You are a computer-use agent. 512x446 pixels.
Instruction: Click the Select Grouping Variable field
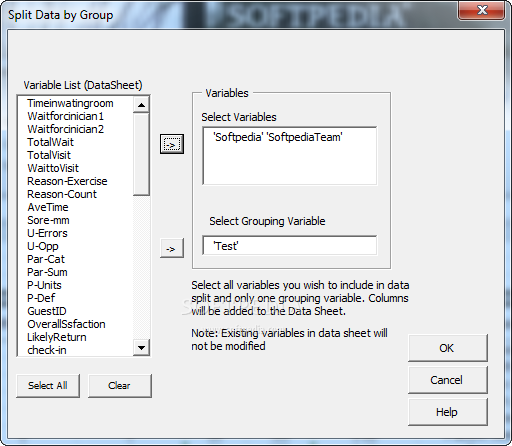[x=290, y=246]
